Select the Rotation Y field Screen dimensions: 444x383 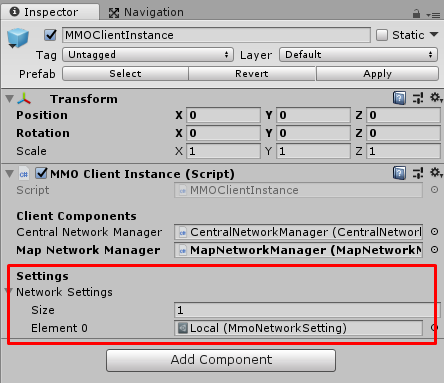click(313, 133)
